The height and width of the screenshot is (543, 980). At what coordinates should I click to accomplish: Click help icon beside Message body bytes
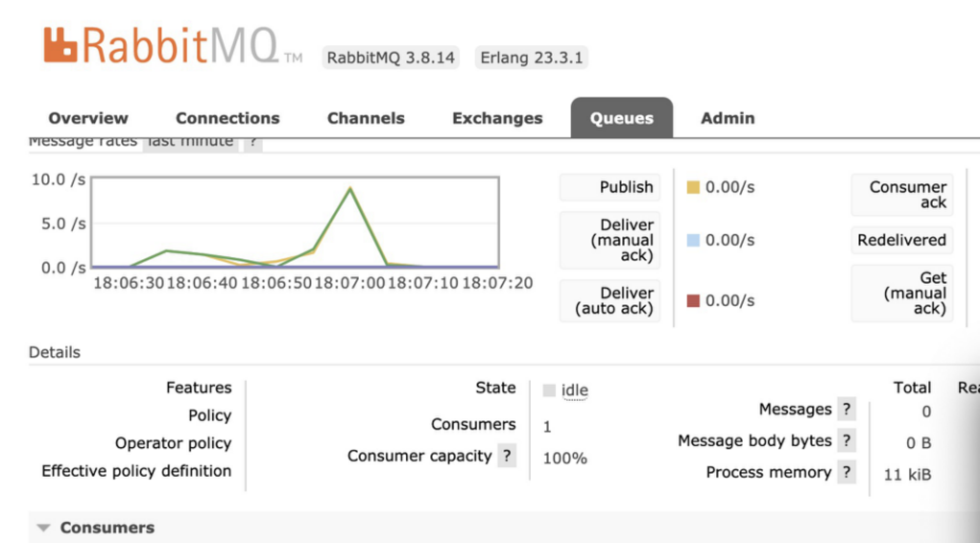tap(846, 440)
